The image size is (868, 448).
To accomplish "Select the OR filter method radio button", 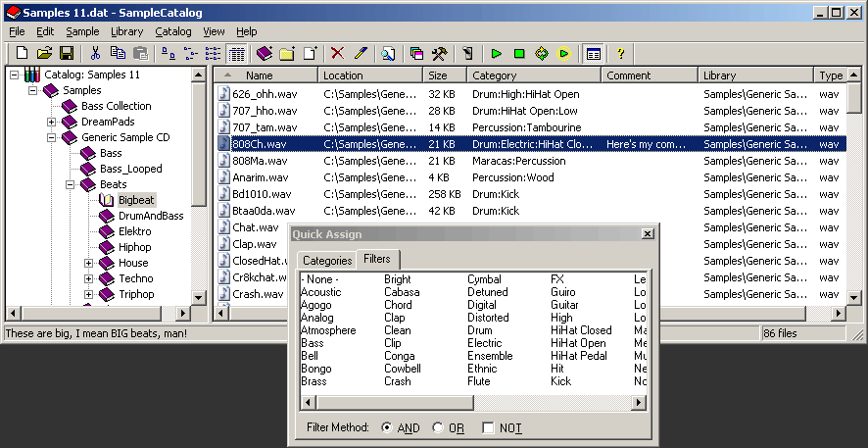I will (x=438, y=428).
